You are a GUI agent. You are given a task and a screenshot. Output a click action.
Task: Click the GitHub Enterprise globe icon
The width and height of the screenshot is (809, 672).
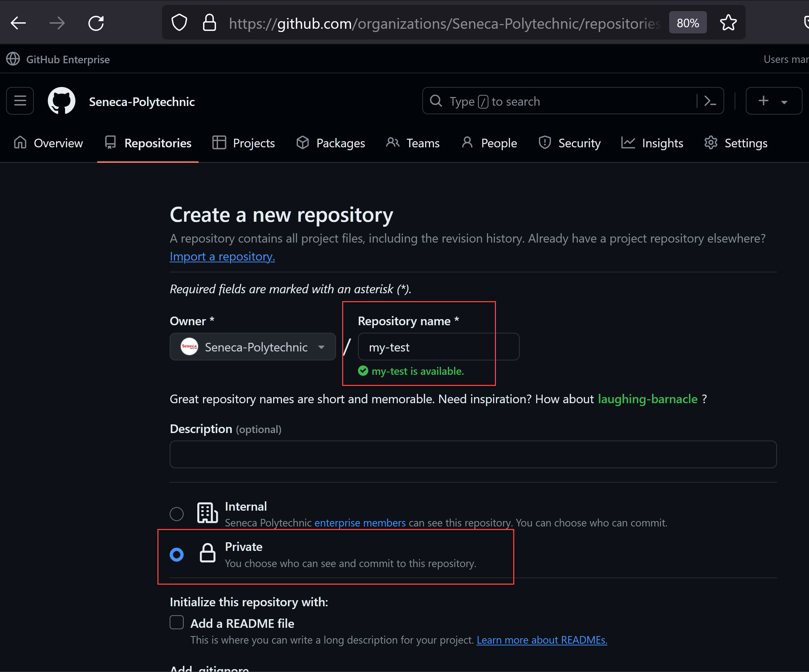(x=13, y=59)
